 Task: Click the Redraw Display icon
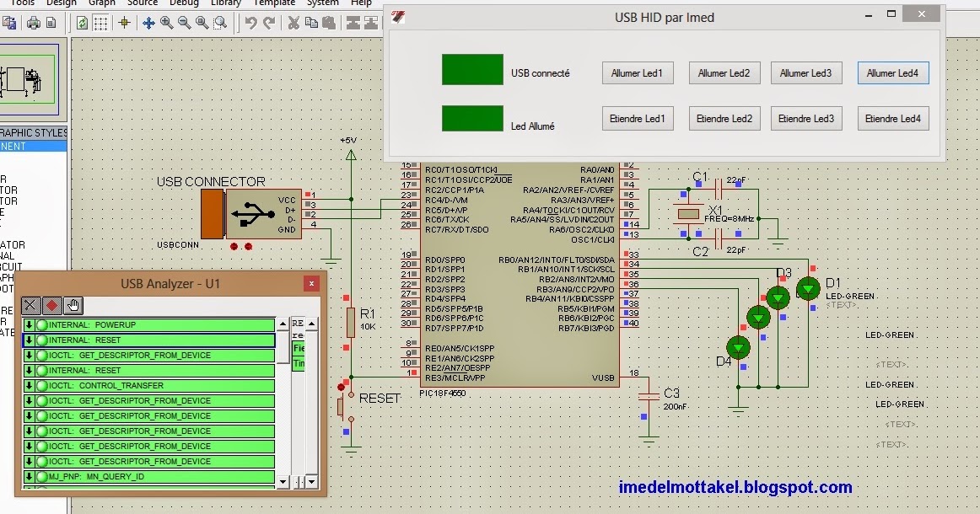pyautogui.click(x=81, y=22)
